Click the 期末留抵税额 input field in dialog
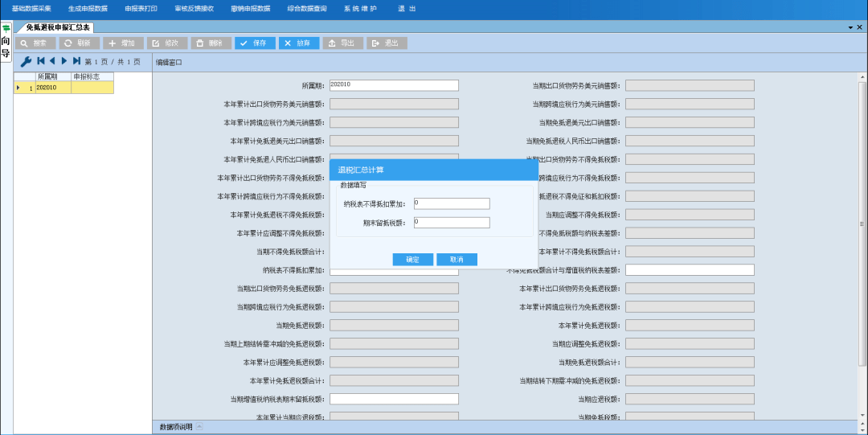The height and width of the screenshot is (435, 868). (452, 223)
